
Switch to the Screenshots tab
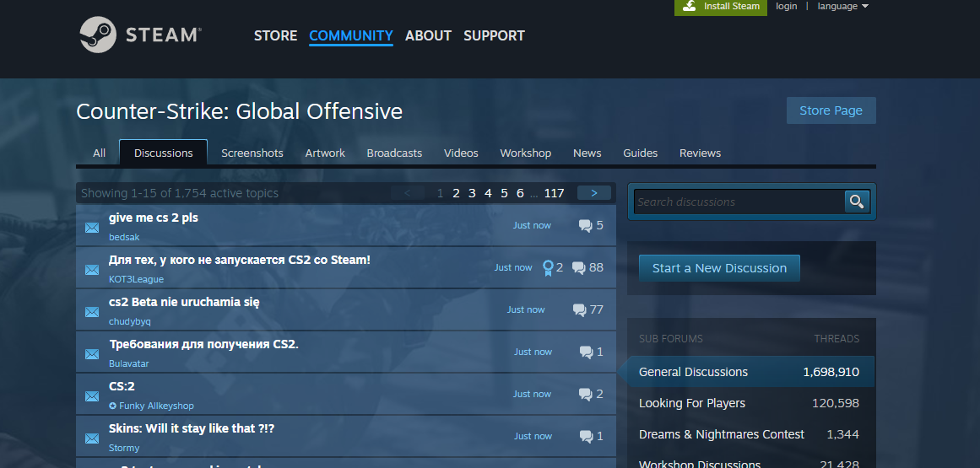tap(252, 153)
